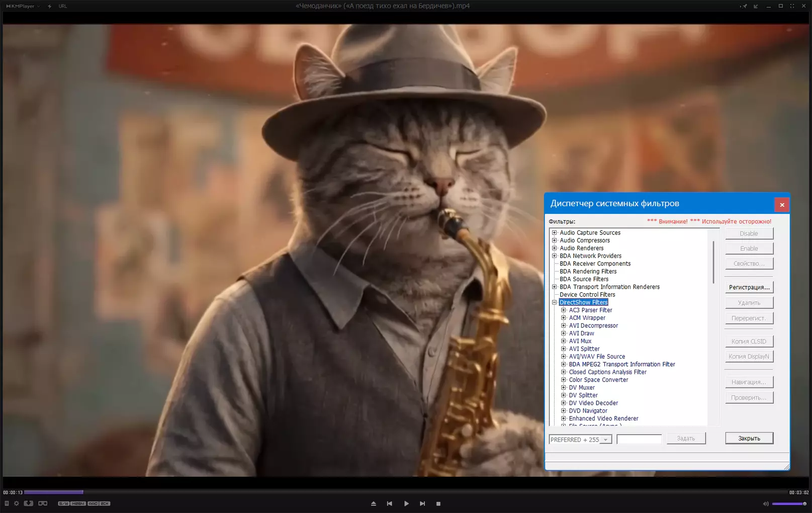The image size is (812, 513).
Task: Click the Закрыть button
Action: click(x=749, y=439)
